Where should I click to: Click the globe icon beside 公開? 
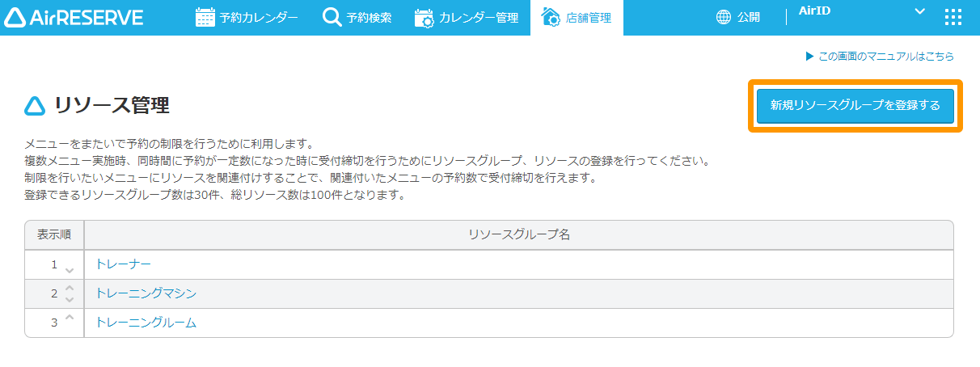724,17
